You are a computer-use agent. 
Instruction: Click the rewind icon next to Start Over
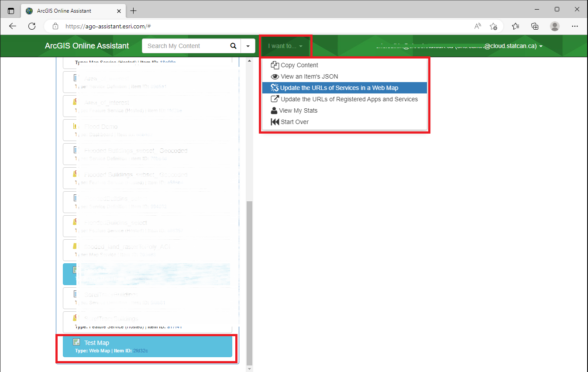[275, 122]
